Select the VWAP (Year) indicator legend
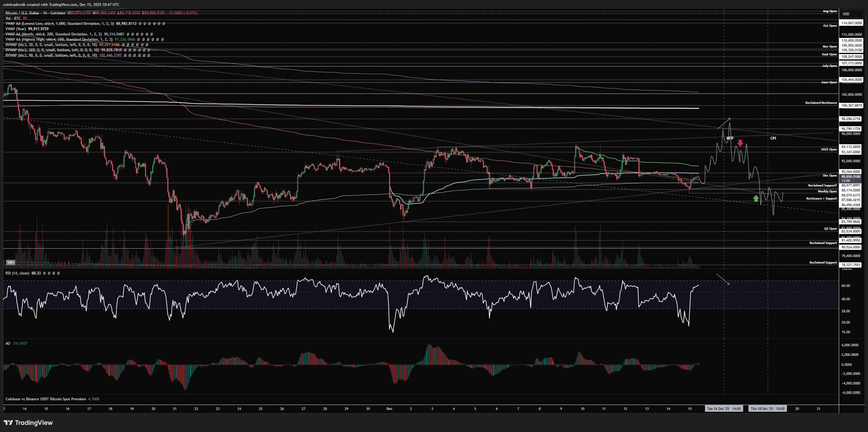Image resolution: width=868 pixels, height=432 pixels. tap(16, 29)
